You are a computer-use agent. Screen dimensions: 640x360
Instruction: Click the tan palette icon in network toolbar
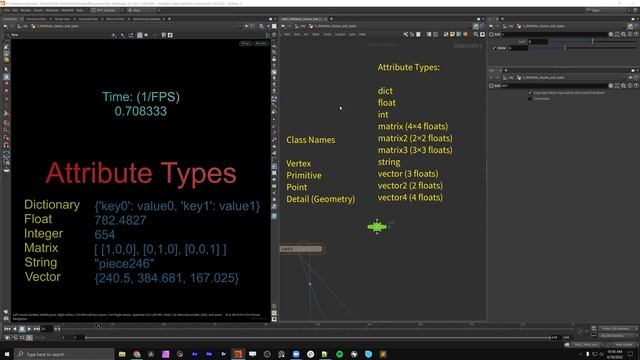(429, 34)
